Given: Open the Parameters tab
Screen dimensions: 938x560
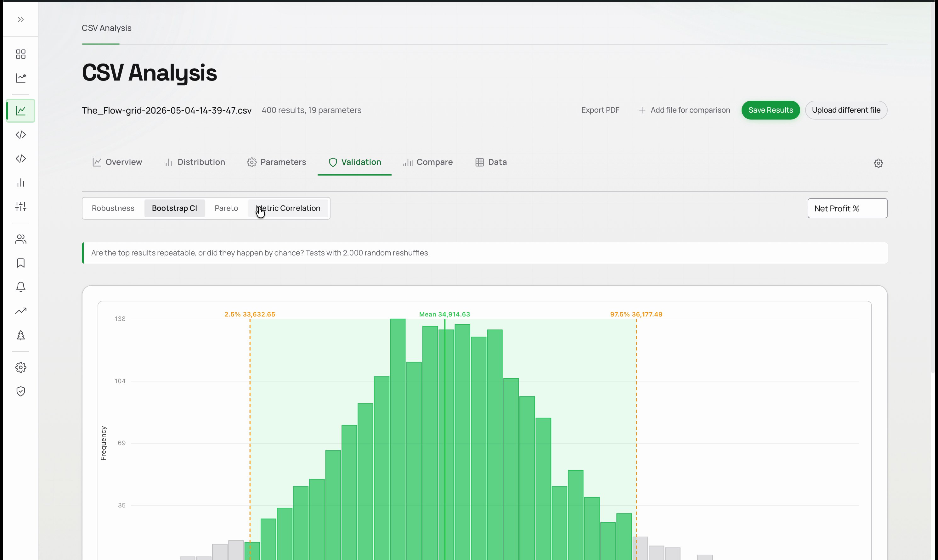Looking at the screenshot, I should coord(276,162).
